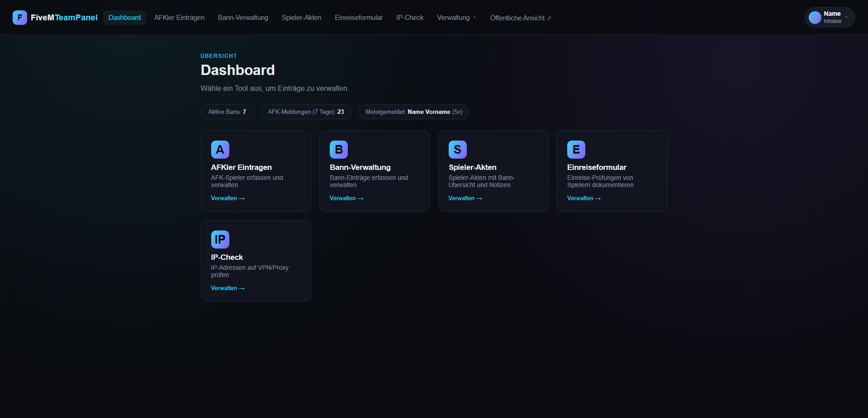Click 'IP-Adressen auf VPN/Proxy prüfen' description

pos(250,271)
